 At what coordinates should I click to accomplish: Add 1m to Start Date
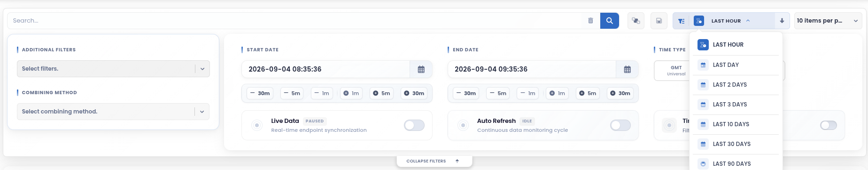[x=351, y=93]
